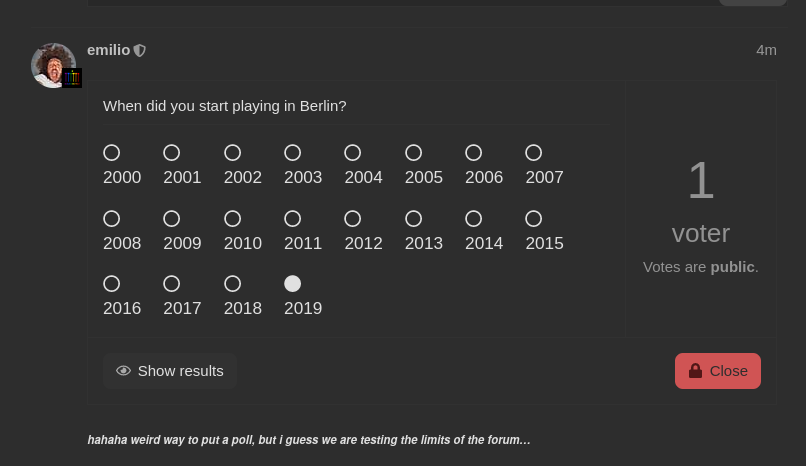This screenshot has height=466, width=806.
Task: Choose 2007 as the starting year
Action: 534,153
